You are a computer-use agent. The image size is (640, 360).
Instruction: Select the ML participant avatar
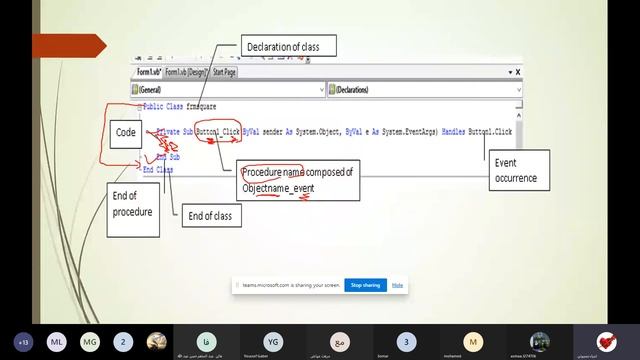point(56,342)
